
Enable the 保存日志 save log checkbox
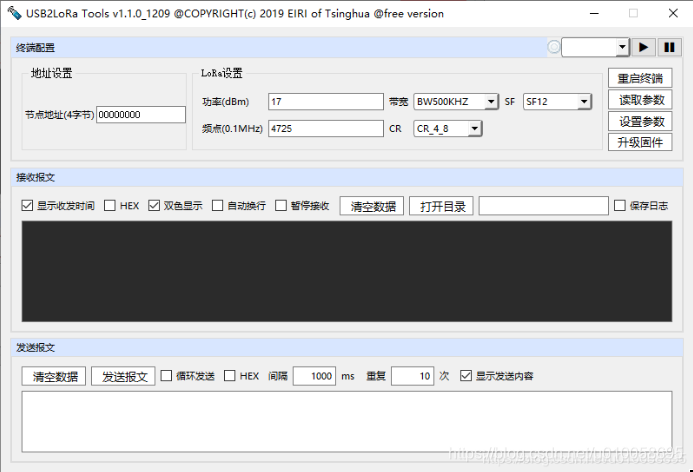pos(620,206)
